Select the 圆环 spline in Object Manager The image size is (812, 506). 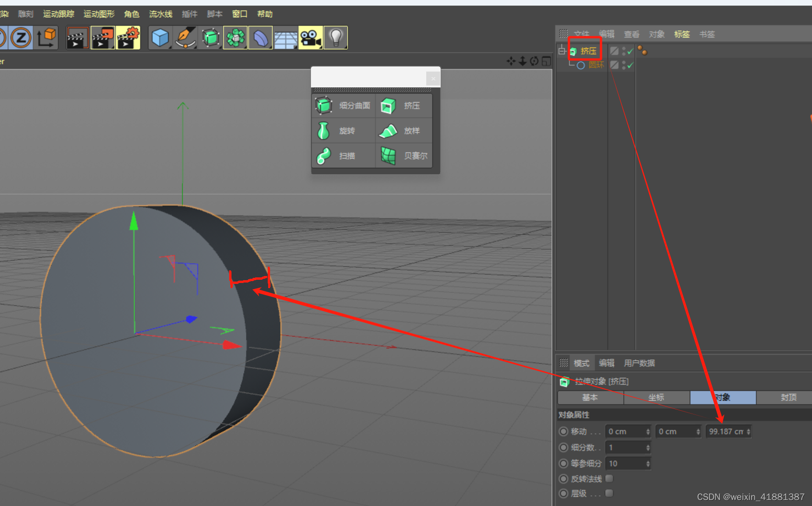pos(597,65)
